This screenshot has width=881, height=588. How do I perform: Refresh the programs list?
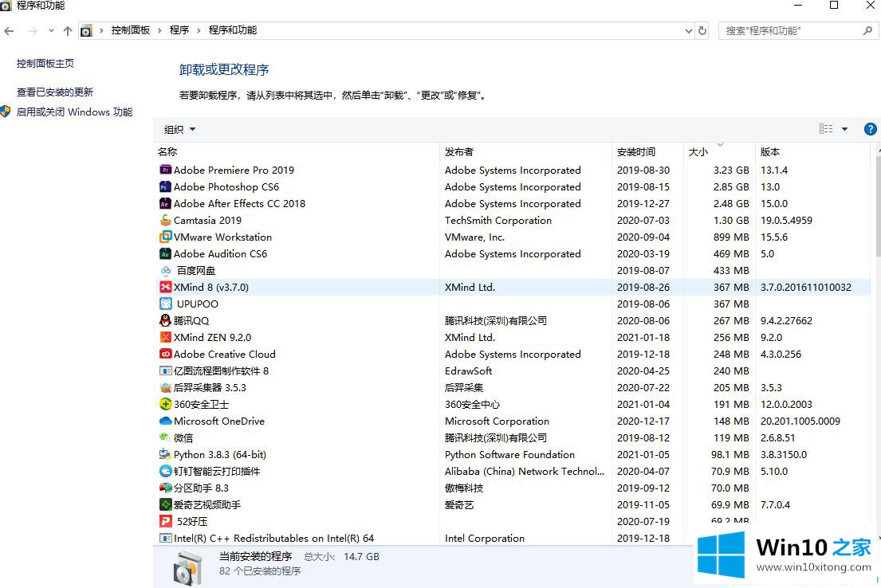point(702,31)
